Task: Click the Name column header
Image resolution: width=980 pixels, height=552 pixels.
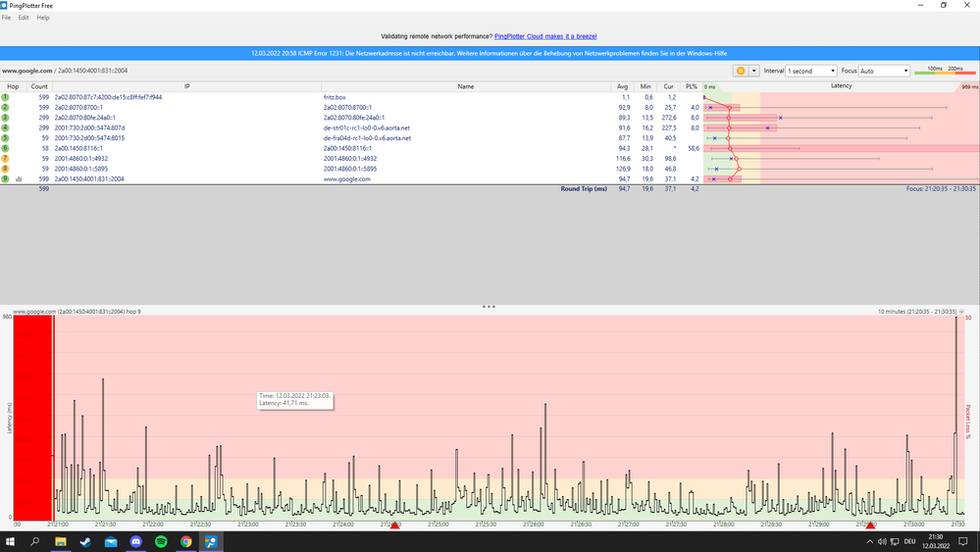Action: tap(466, 87)
